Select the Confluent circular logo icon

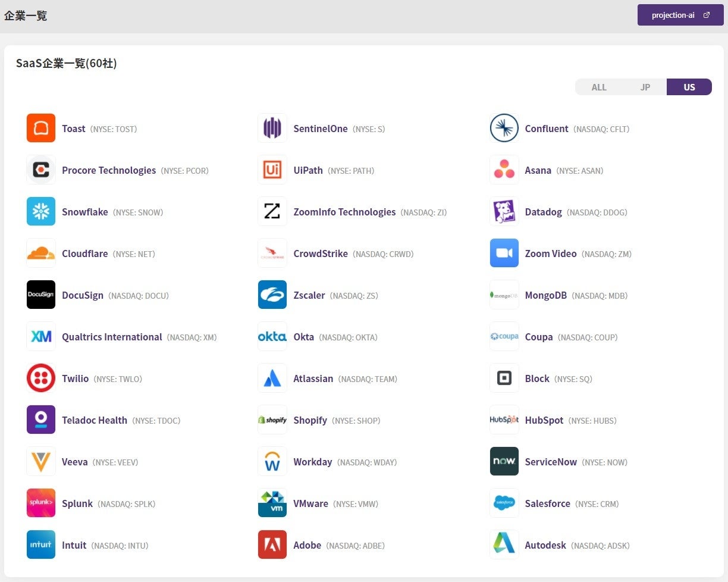504,128
